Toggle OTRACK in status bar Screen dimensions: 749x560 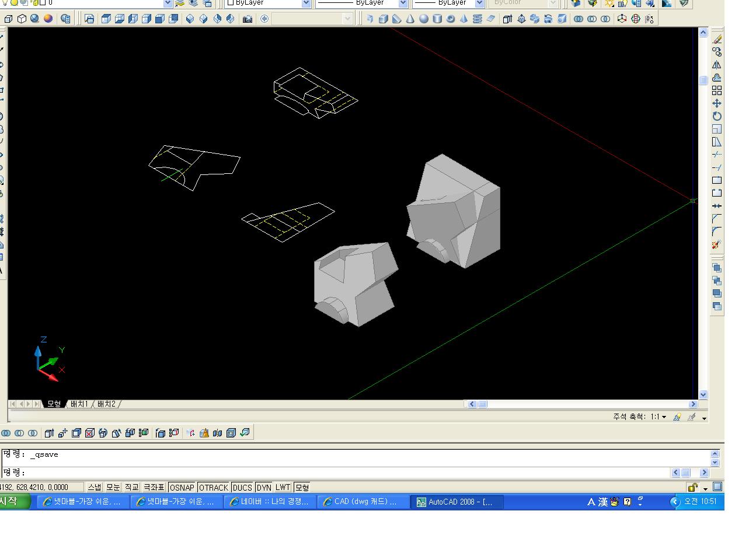213,487
